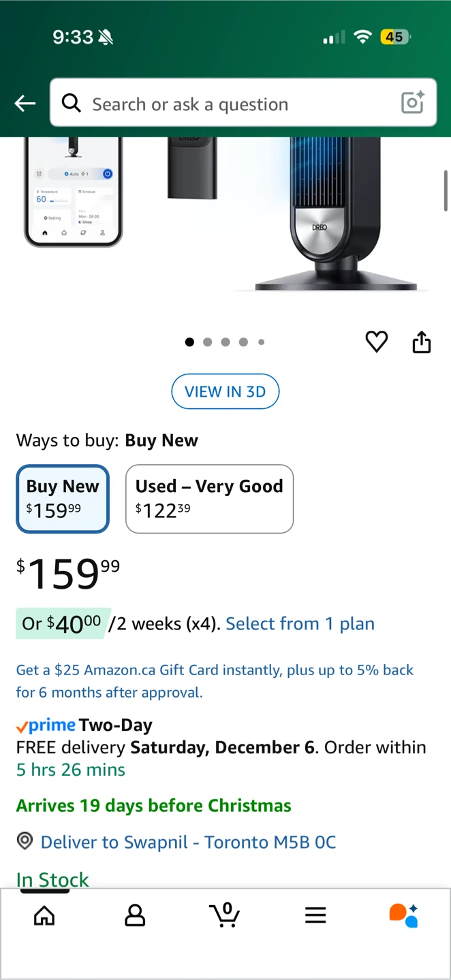The height and width of the screenshot is (980, 451).
Task: Tap the back arrow icon
Action: pyautogui.click(x=25, y=103)
